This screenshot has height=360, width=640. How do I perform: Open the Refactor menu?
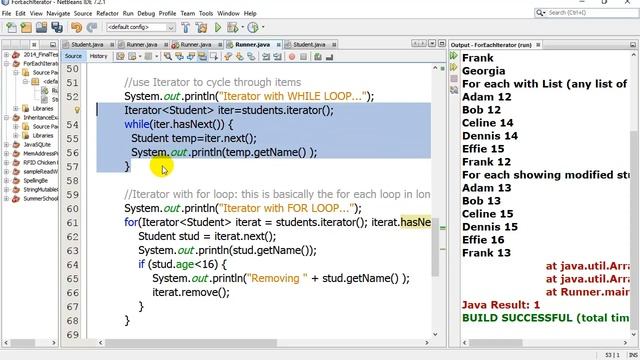click(x=107, y=13)
